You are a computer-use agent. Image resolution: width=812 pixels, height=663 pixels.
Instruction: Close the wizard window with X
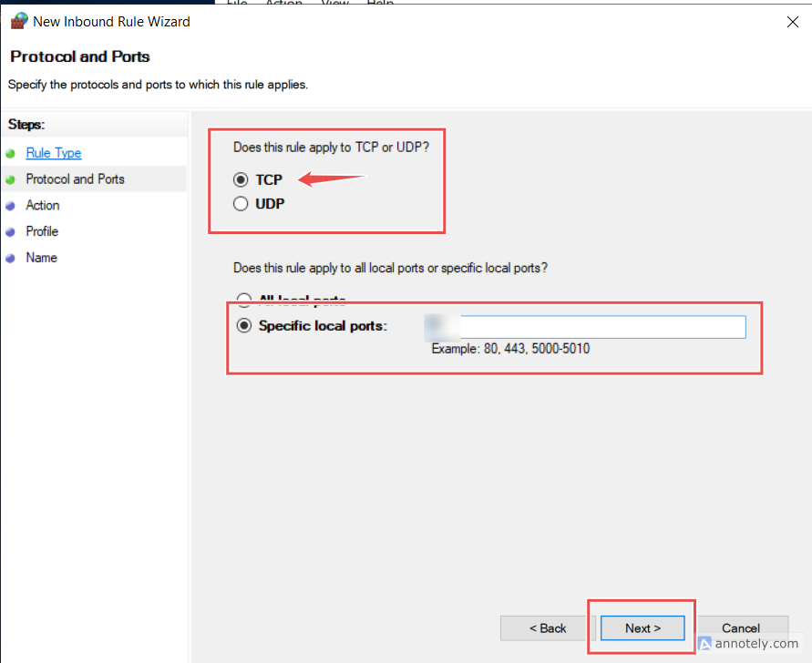click(792, 22)
